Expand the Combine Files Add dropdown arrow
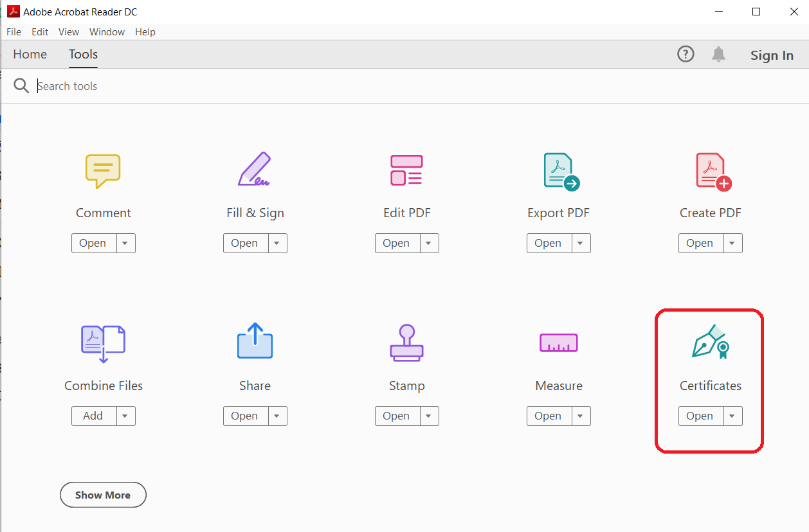This screenshot has height=532, width=809. pos(125,416)
